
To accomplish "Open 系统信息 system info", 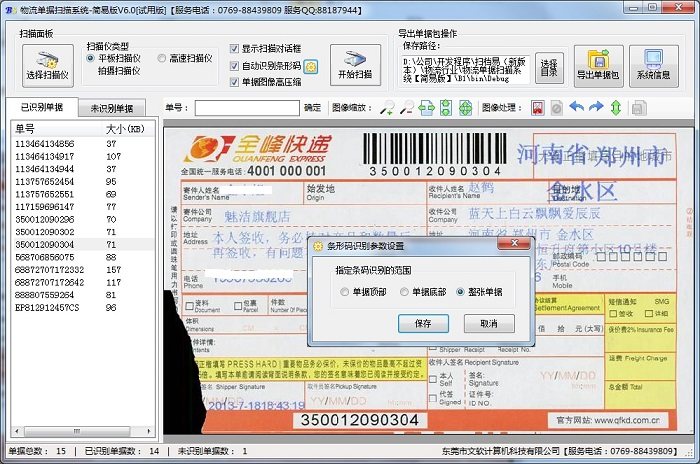I will click(x=653, y=66).
